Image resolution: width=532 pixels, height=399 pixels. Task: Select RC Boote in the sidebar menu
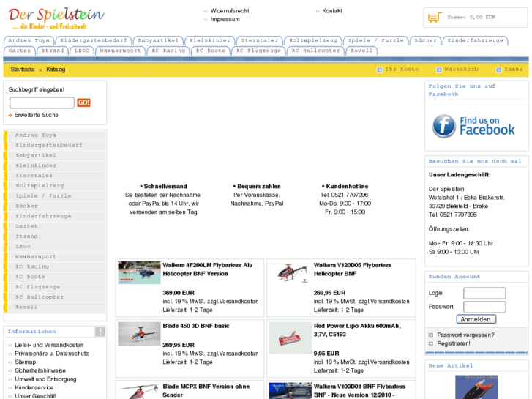tap(56, 277)
